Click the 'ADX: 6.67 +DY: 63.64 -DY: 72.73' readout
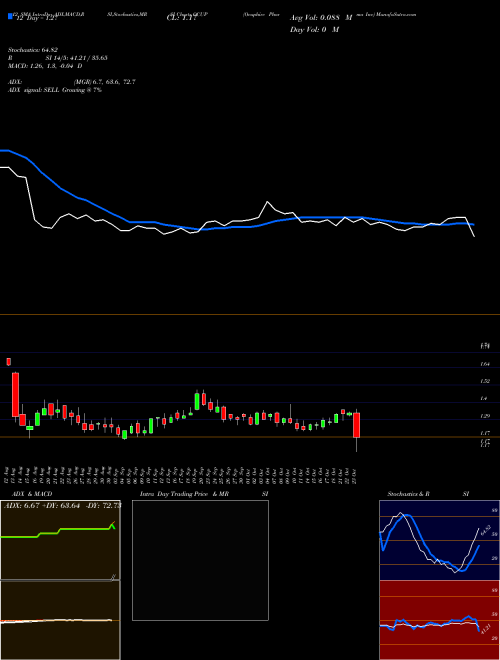 coord(62,506)
